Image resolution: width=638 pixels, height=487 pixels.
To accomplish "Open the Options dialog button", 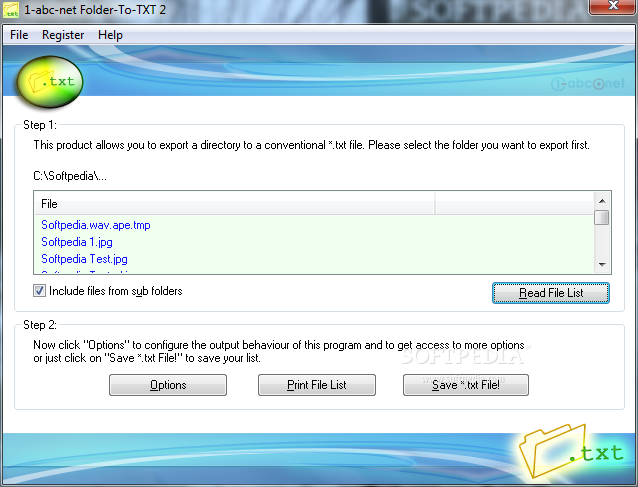I will (x=168, y=385).
